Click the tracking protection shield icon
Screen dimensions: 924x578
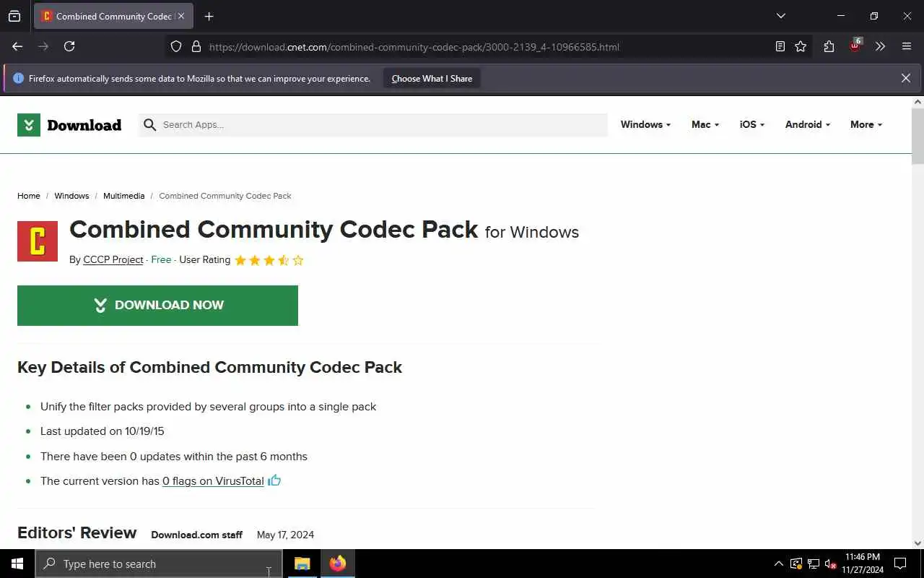[x=176, y=47]
